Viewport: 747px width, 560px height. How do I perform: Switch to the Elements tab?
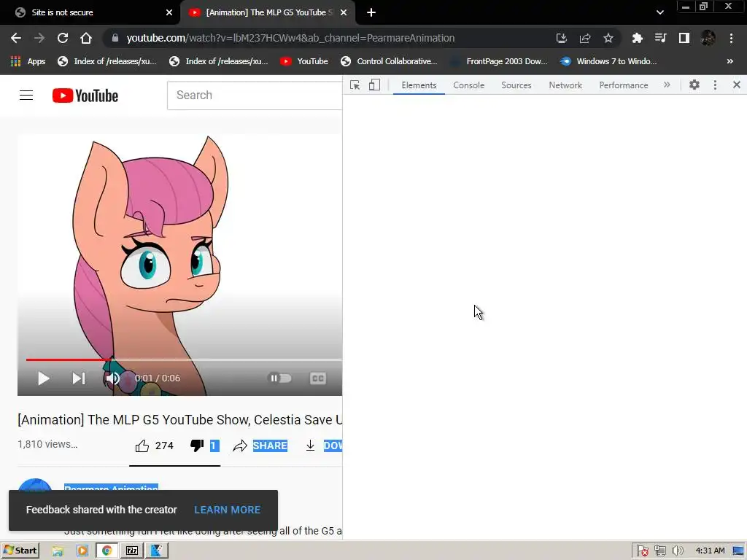click(x=419, y=85)
